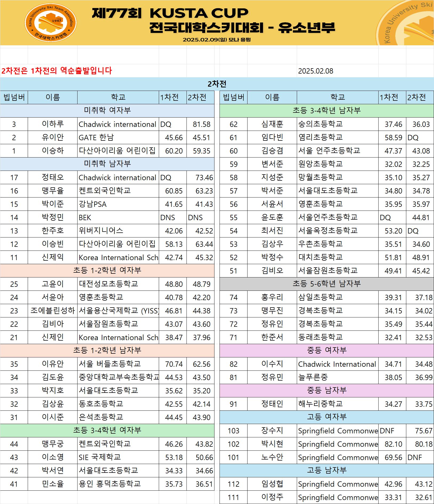Click the 중등 여자부 section header
The height and width of the screenshot is (504, 434).
327,350
